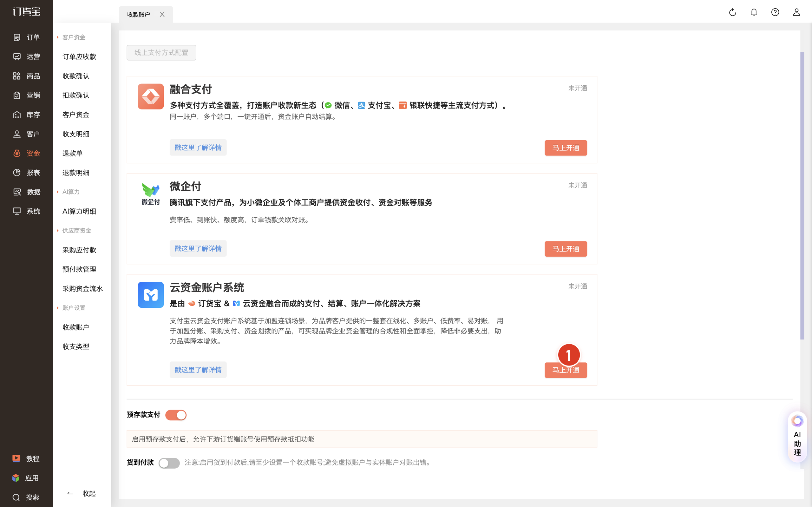Enable the 货到付款 toggle

coord(169,463)
